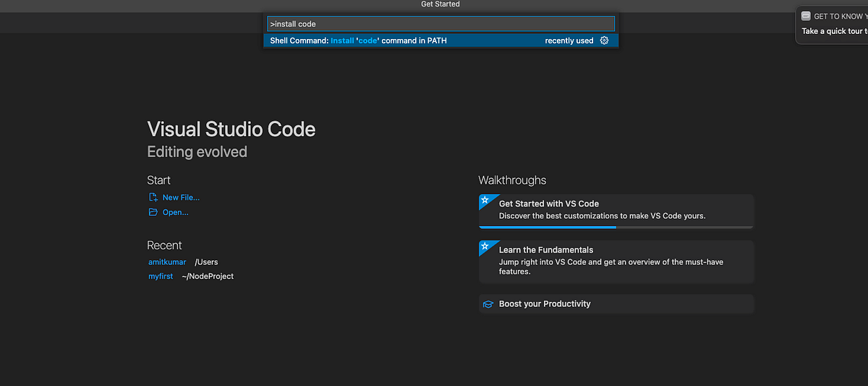Open Get Started with VS Code walkthrough

(x=616, y=211)
